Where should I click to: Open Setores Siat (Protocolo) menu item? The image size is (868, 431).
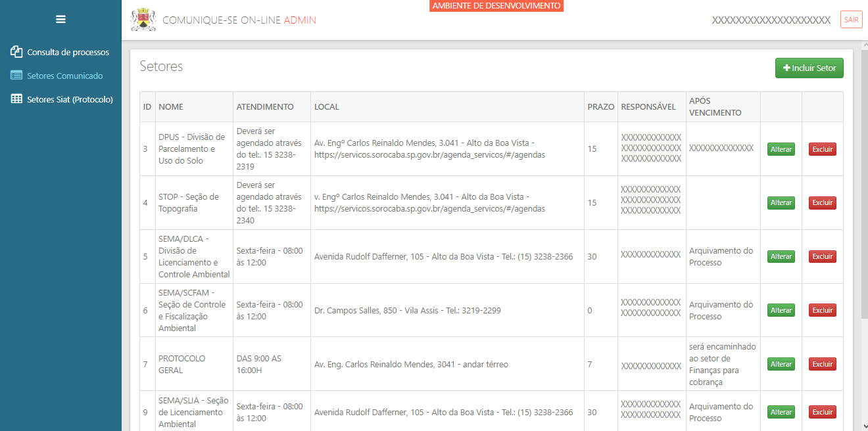tap(60, 99)
